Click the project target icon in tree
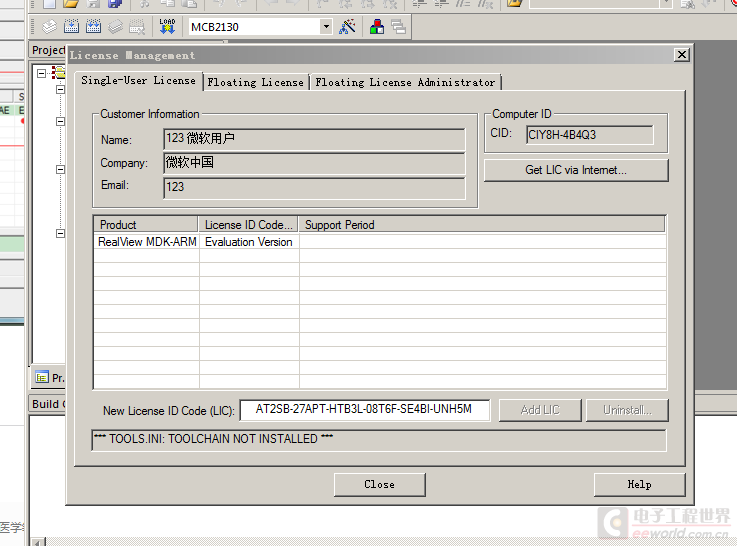The height and width of the screenshot is (546, 737). pyautogui.click(x=58, y=73)
